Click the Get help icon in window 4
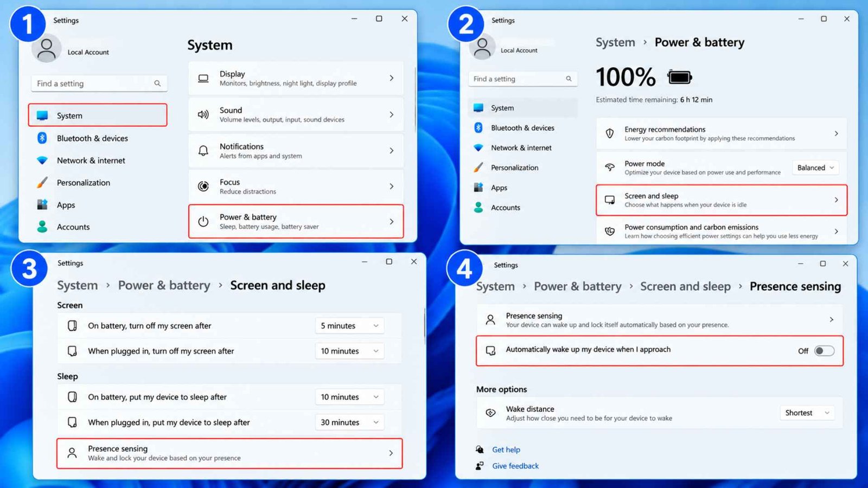This screenshot has width=868, height=488. point(480,449)
